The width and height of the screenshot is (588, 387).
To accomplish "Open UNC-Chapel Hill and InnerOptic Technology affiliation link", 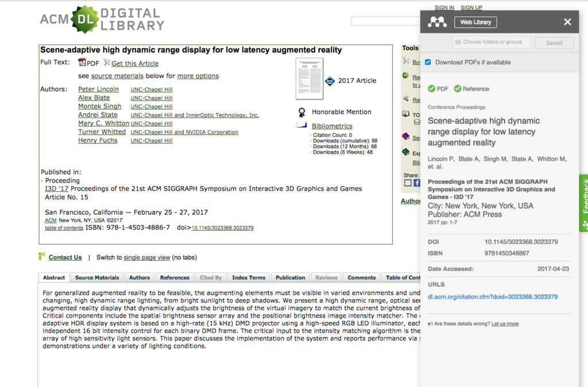I will click(x=195, y=115).
